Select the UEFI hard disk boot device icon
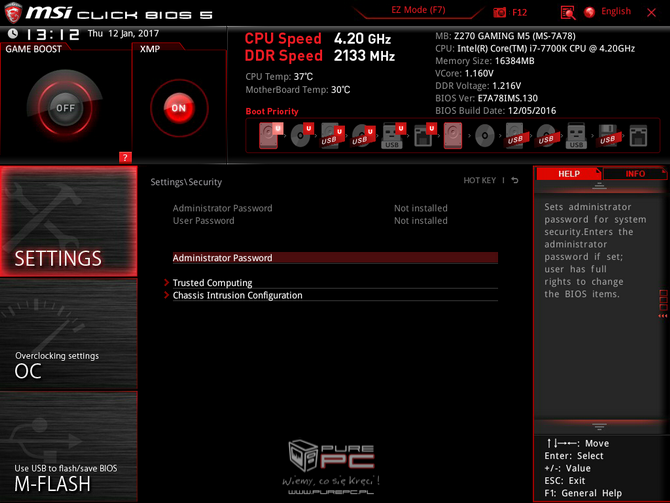 tap(270, 135)
